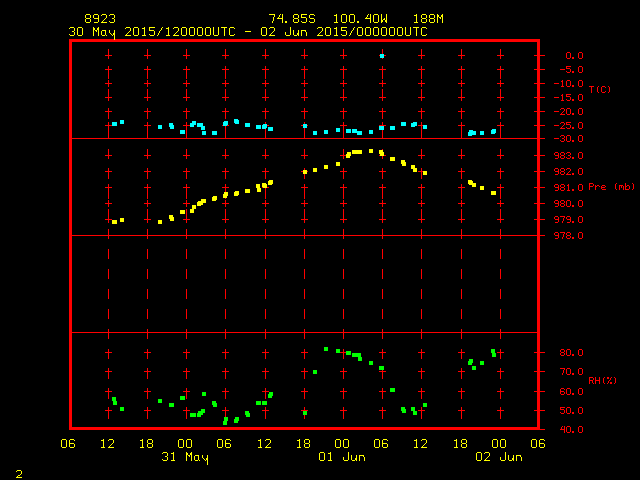Click the '00' hour label above '01 Jun'

coord(342,444)
